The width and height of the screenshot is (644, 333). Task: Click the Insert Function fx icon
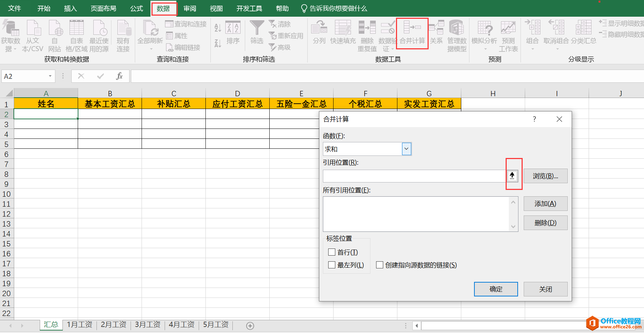(120, 76)
